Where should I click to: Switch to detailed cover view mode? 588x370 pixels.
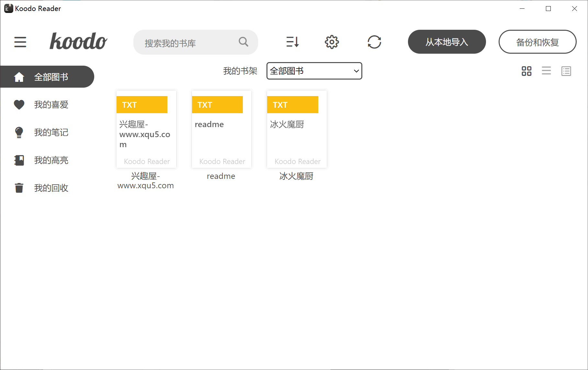[x=566, y=71]
